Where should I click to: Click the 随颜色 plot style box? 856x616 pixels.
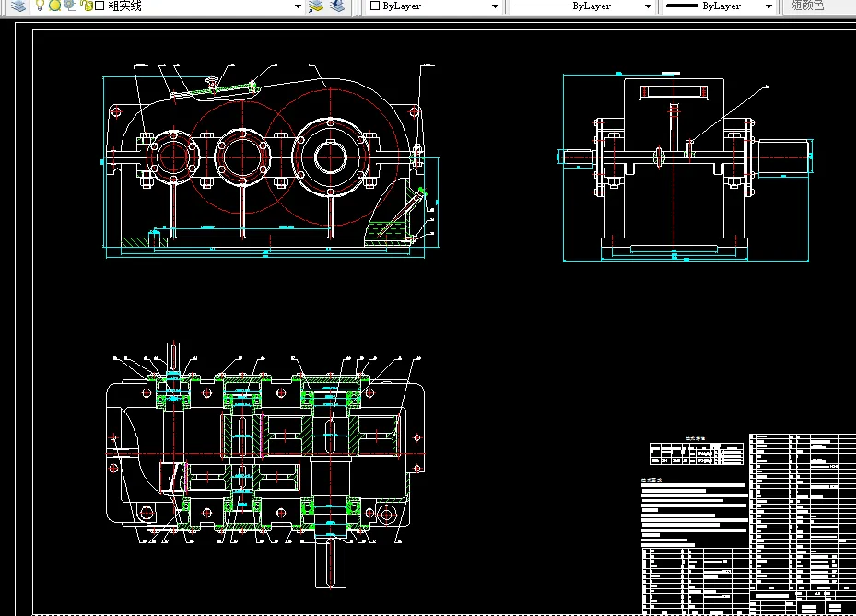819,6
